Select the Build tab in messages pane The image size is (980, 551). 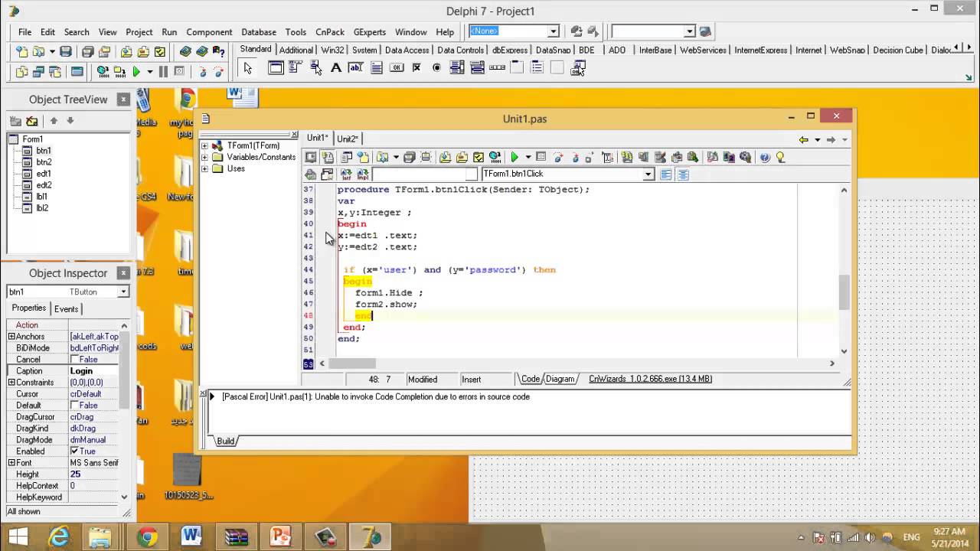pyautogui.click(x=225, y=441)
